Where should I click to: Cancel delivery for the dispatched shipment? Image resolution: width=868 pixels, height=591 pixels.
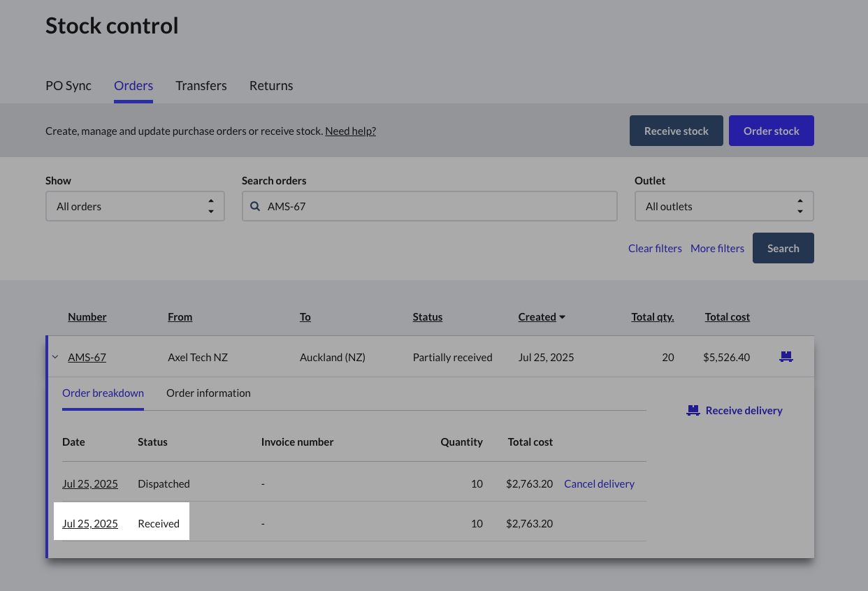coord(599,484)
